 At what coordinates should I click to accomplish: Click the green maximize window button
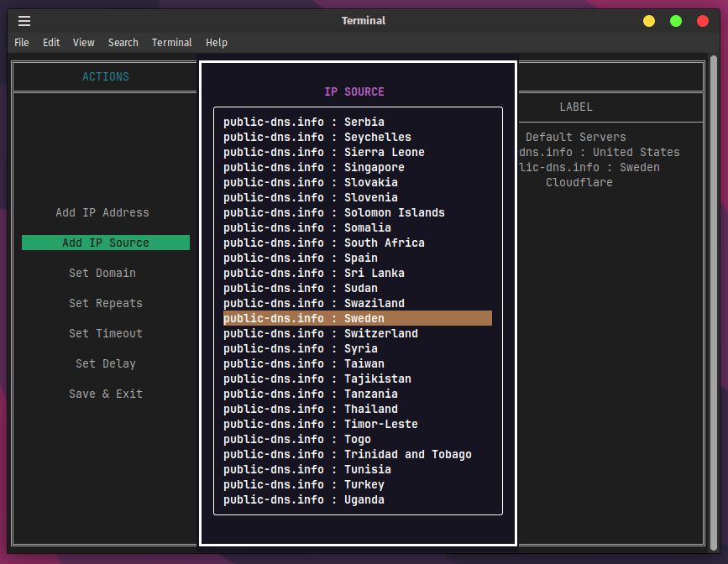tap(676, 21)
